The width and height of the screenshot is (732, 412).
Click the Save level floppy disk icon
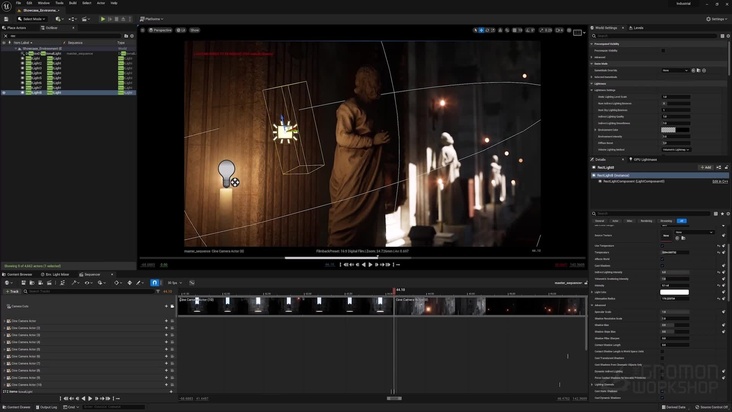[6, 19]
